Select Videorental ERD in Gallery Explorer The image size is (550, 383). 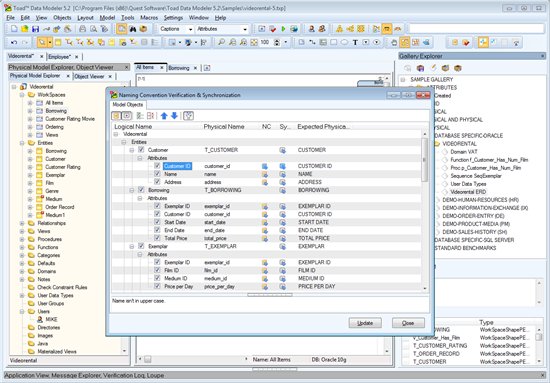point(468,192)
